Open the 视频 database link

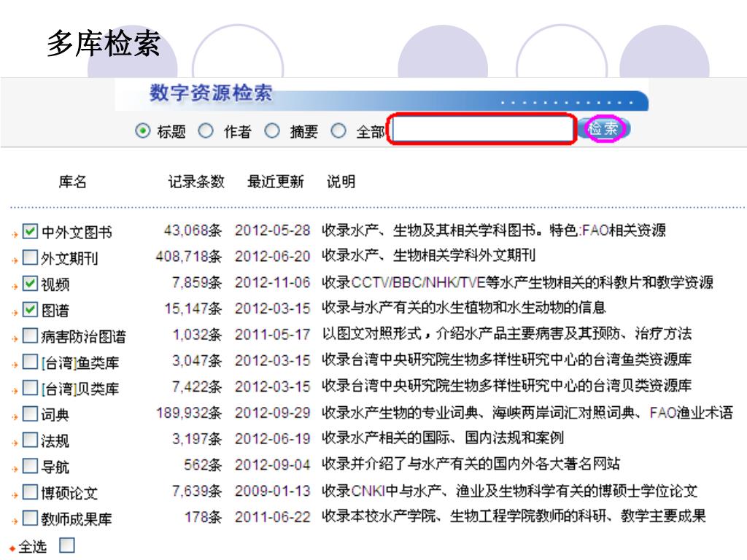(x=55, y=285)
